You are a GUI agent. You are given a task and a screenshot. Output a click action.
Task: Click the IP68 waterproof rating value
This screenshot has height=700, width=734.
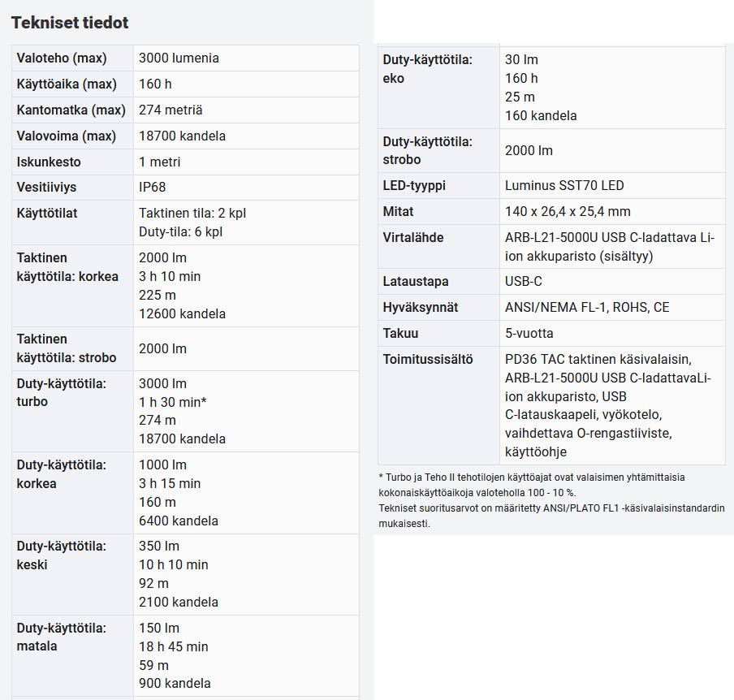(152, 188)
